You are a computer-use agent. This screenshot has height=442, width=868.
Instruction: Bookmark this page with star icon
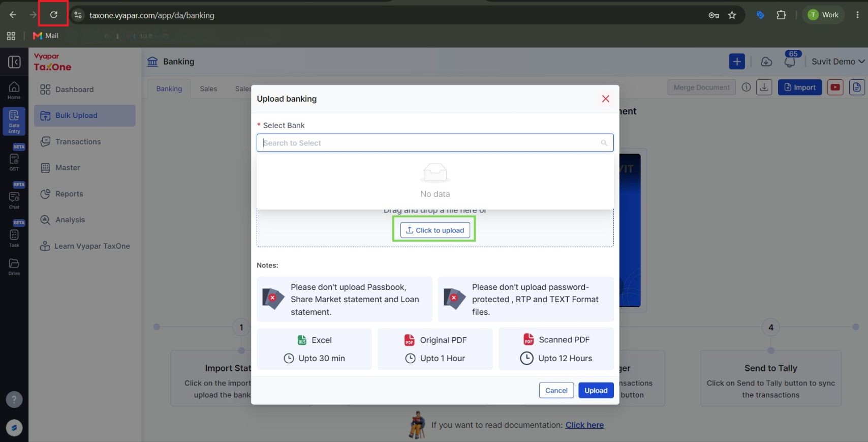pos(732,15)
